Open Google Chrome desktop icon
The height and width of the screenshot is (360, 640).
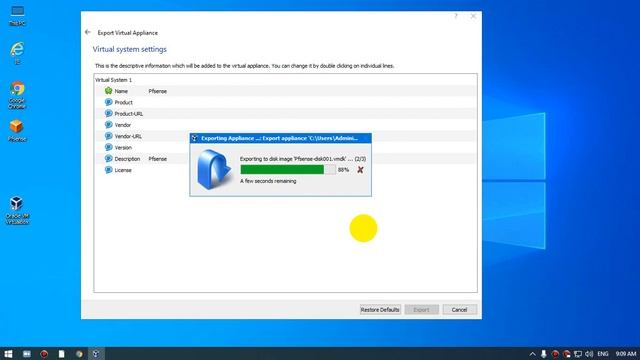(17, 95)
